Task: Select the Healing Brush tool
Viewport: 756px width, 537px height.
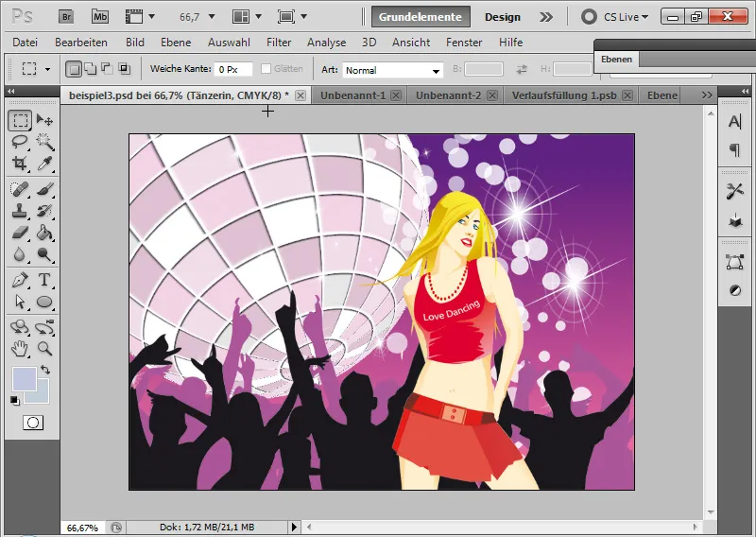Action: click(x=20, y=189)
